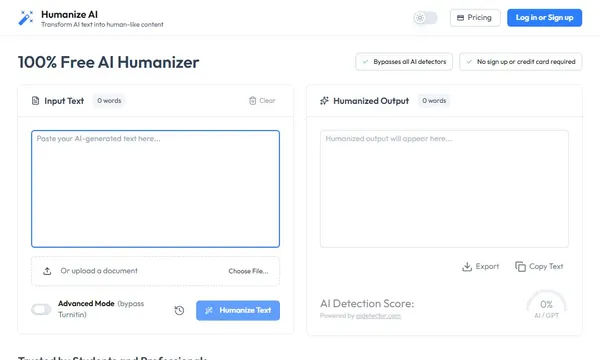Click the Humanized Output sparkle icon
Viewport: 600px width, 360px height.
[x=324, y=101]
